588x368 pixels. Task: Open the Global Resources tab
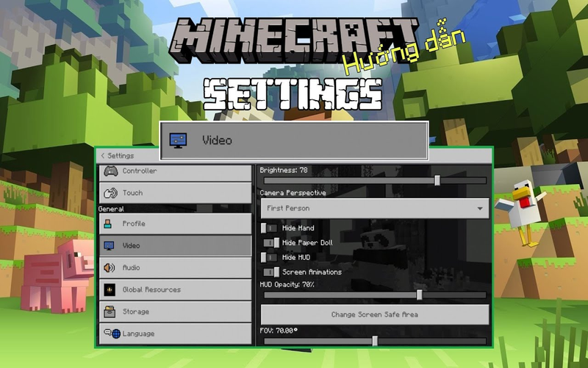(x=175, y=290)
